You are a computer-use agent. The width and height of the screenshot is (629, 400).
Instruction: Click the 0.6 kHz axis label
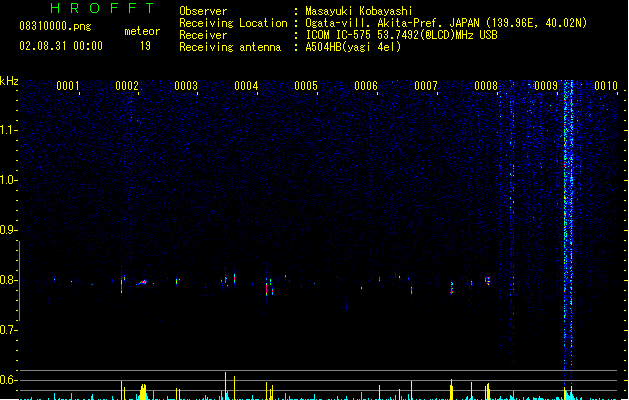tap(8, 380)
